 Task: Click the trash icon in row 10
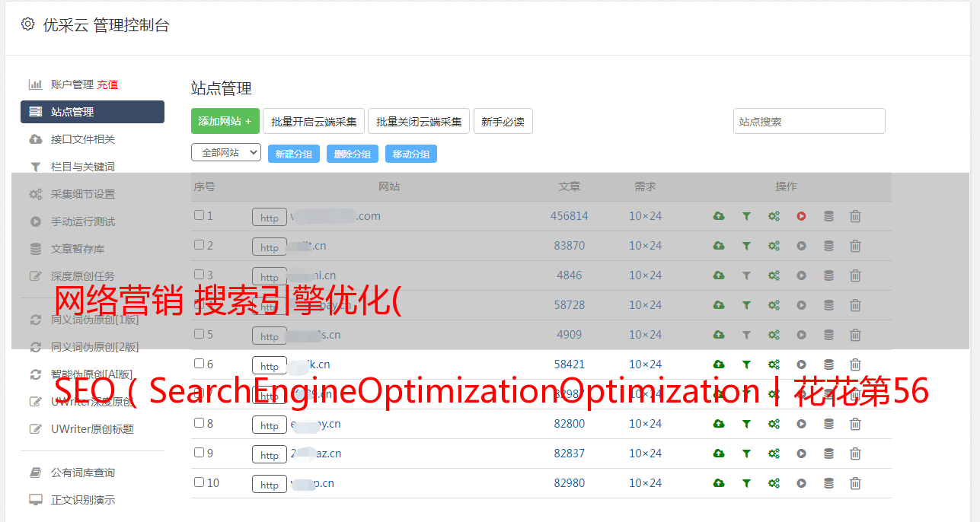pos(855,483)
